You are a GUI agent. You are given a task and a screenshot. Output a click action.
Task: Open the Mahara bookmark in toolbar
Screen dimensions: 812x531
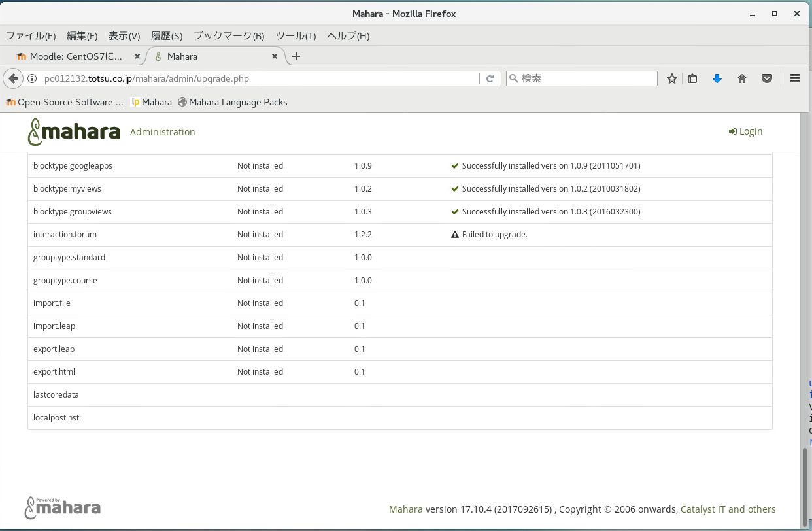click(x=151, y=102)
